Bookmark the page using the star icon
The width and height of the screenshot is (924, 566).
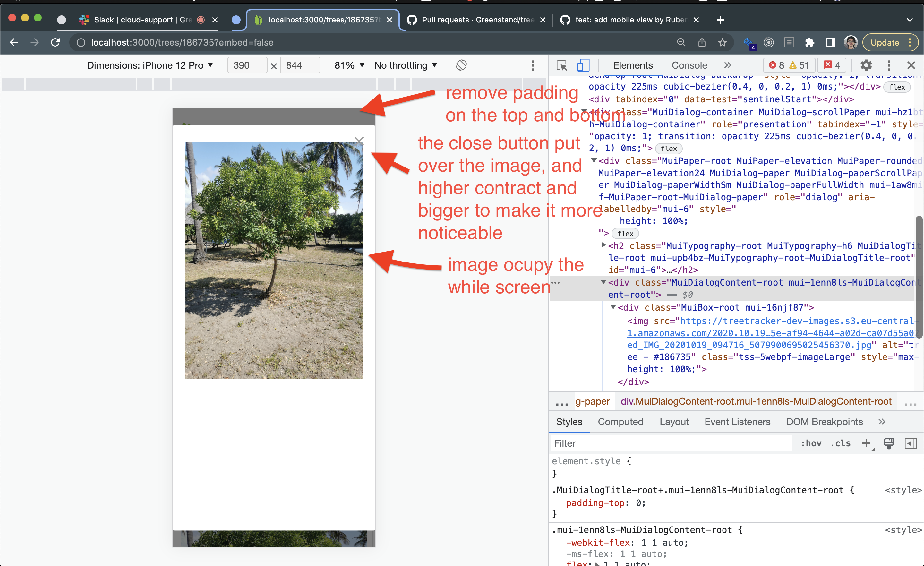tap(722, 42)
